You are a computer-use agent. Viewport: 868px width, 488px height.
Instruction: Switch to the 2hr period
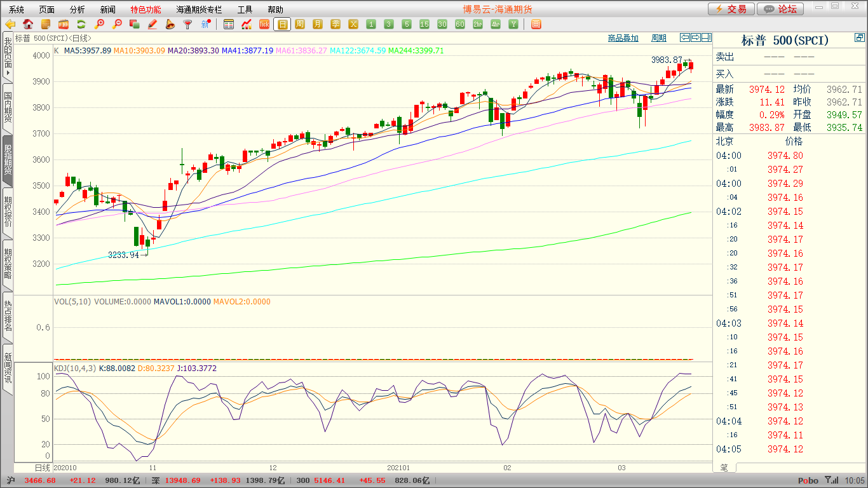pos(478,24)
